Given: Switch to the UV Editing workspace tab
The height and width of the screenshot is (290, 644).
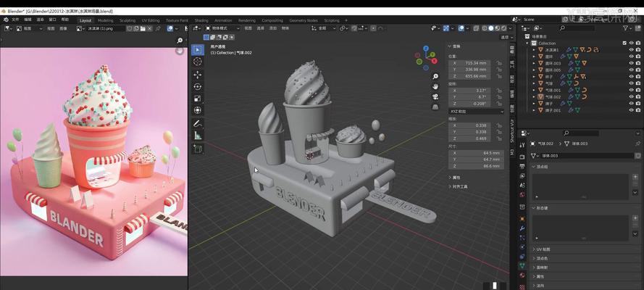Looking at the screenshot, I should [x=151, y=20].
